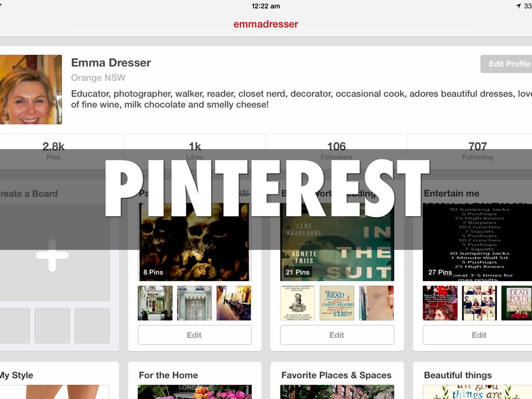Open the Favorite Places & Spaces board
The image size is (532, 399).
336,375
